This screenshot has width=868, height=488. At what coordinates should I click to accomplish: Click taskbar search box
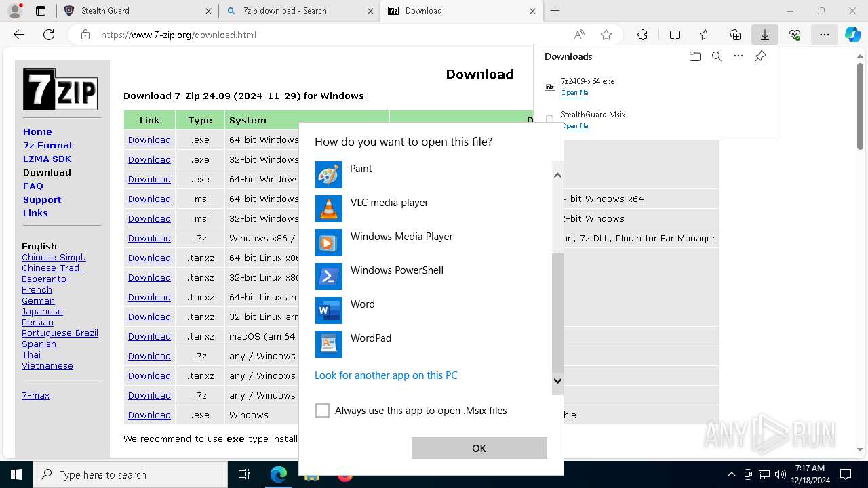130,474
